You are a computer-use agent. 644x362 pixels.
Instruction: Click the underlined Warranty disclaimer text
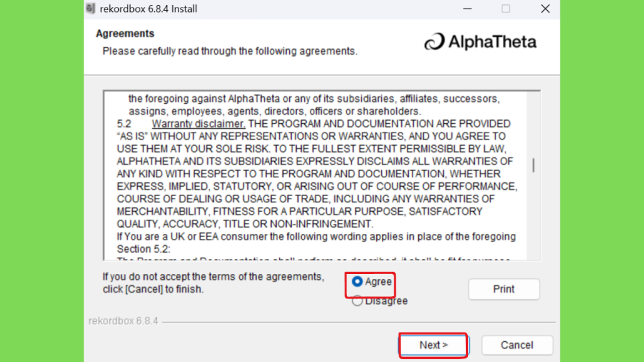[198, 124]
